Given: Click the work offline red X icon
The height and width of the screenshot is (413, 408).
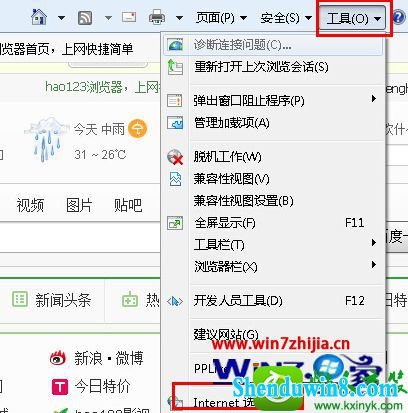Looking at the screenshot, I should 175,157.
